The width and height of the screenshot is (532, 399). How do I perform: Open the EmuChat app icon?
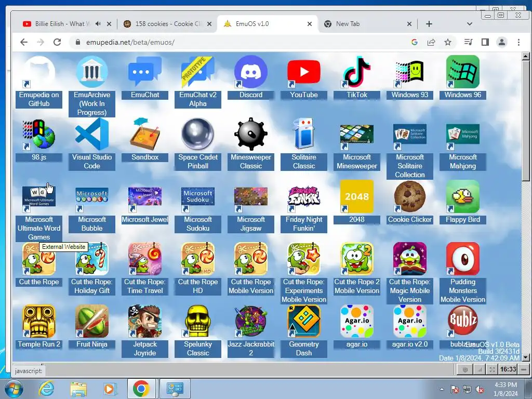pyautogui.click(x=145, y=72)
